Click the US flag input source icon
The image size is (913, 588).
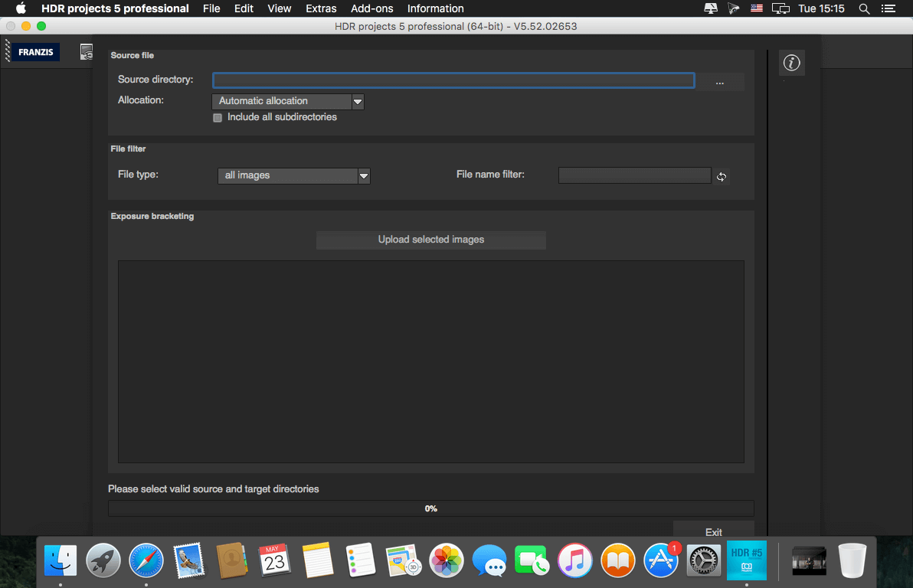[x=757, y=8]
